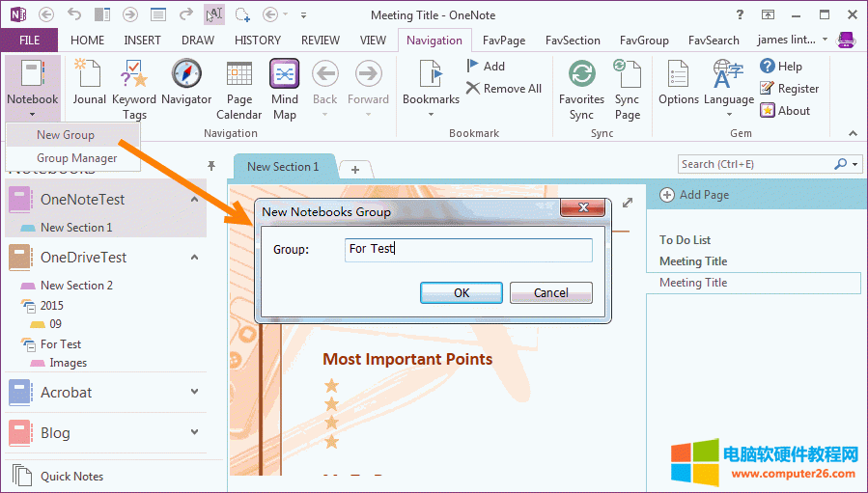Open the FavSearch tab

714,41
